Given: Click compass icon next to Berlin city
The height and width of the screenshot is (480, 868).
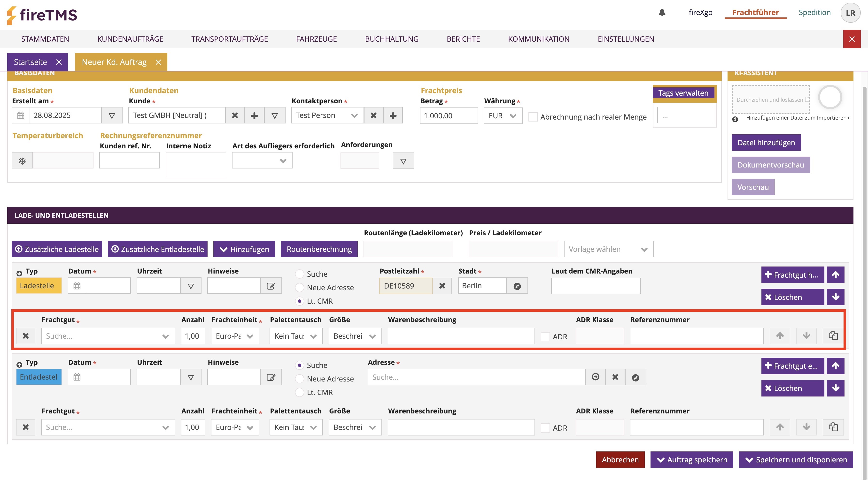Looking at the screenshot, I should click(517, 286).
